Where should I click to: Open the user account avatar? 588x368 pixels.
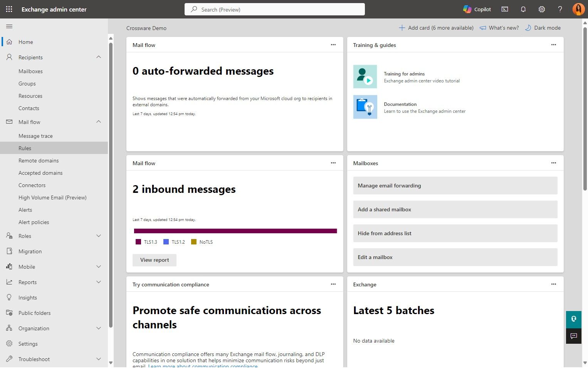click(x=578, y=9)
